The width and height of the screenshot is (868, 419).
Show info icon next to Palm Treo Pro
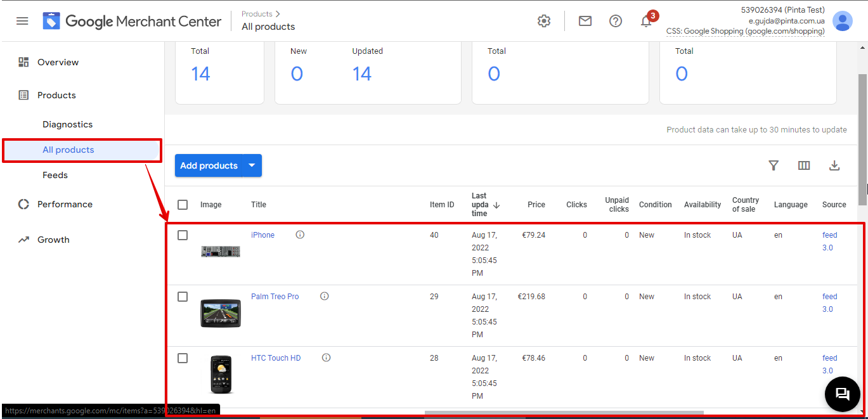click(x=325, y=296)
